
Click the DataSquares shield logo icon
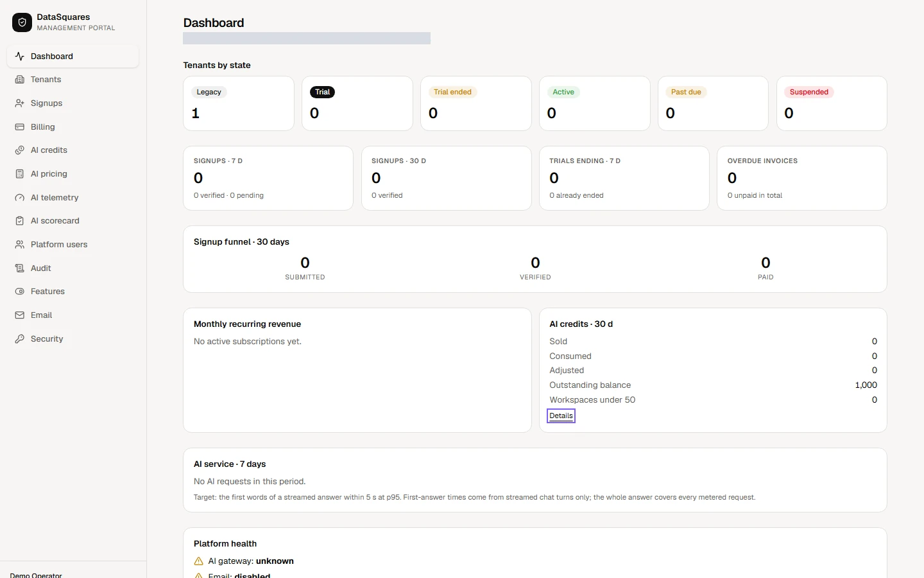click(22, 22)
